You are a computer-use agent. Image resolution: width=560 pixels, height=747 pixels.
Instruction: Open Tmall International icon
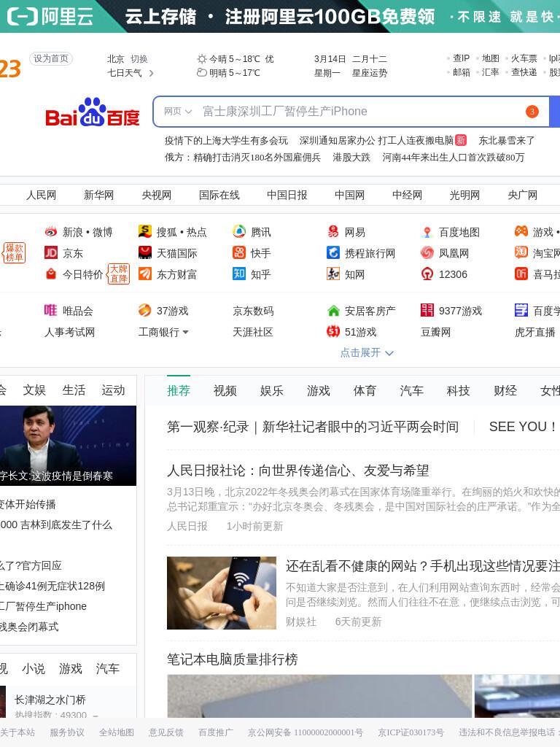click(x=145, y=252)
